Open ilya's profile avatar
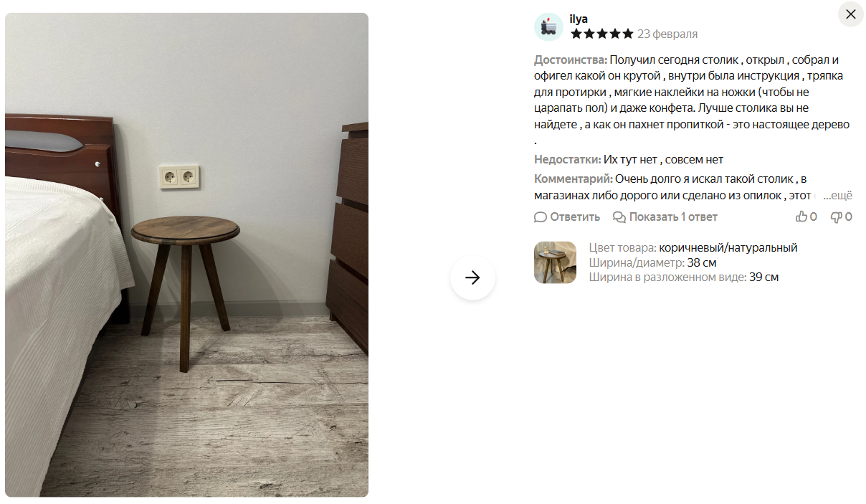 [x=548, y=27]
